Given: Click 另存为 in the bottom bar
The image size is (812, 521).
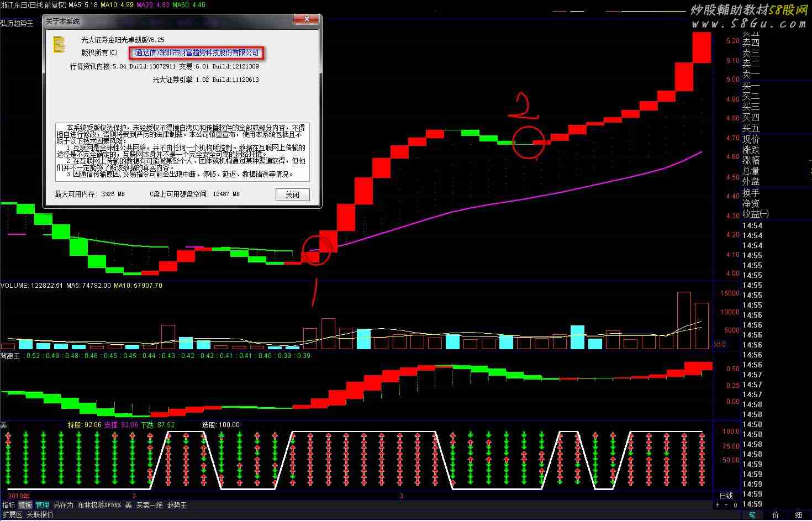Looking at the screenshot, I should pos(63,505).
